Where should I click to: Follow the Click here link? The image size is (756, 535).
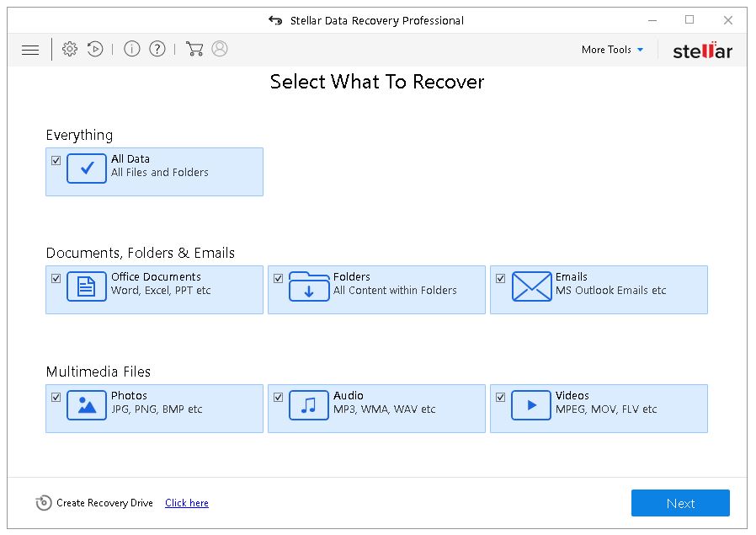pyautogui.click(x=187, y=503)
